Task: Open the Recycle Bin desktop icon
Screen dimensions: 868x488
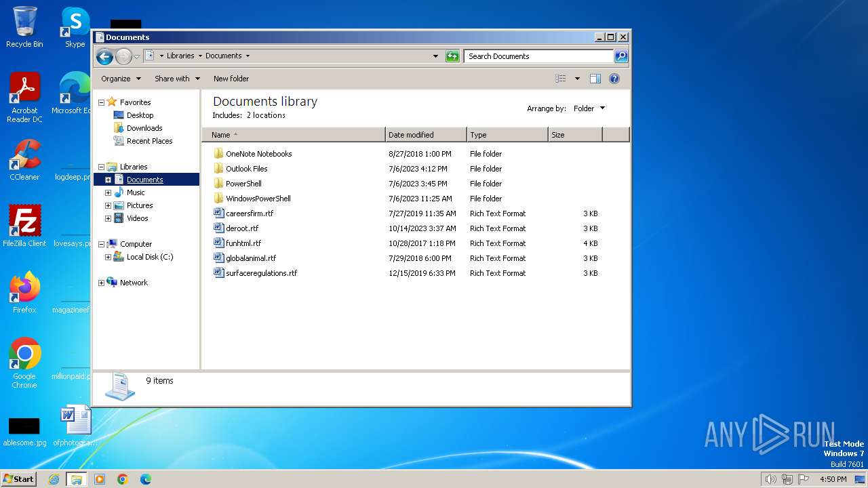Action: coord(24,28)
